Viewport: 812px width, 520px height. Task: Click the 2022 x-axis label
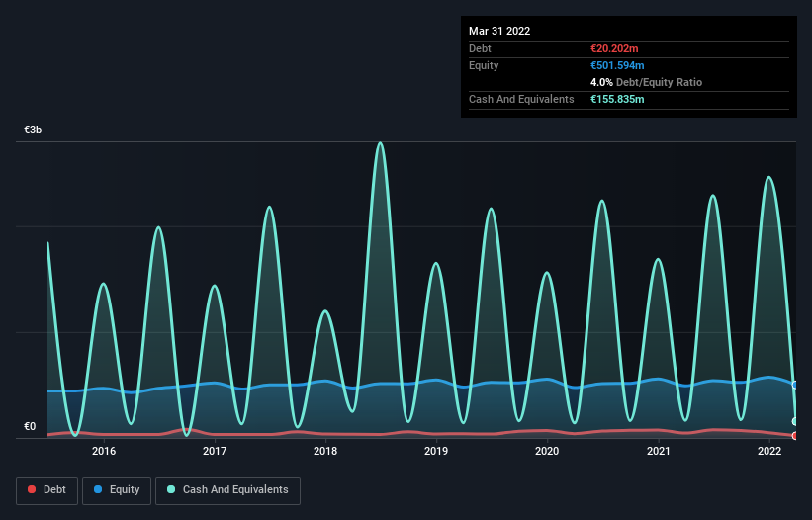769,452
